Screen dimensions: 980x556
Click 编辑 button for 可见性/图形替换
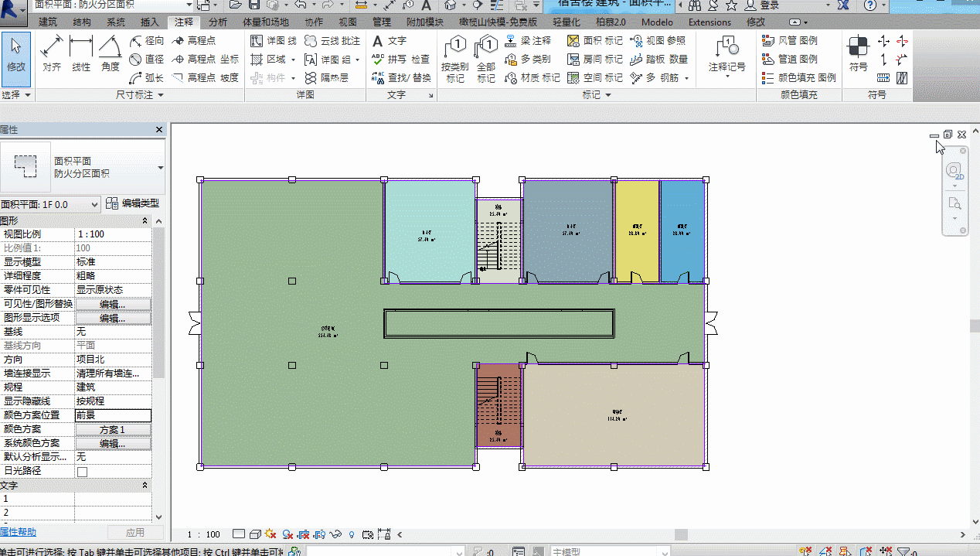pos(113,304)
